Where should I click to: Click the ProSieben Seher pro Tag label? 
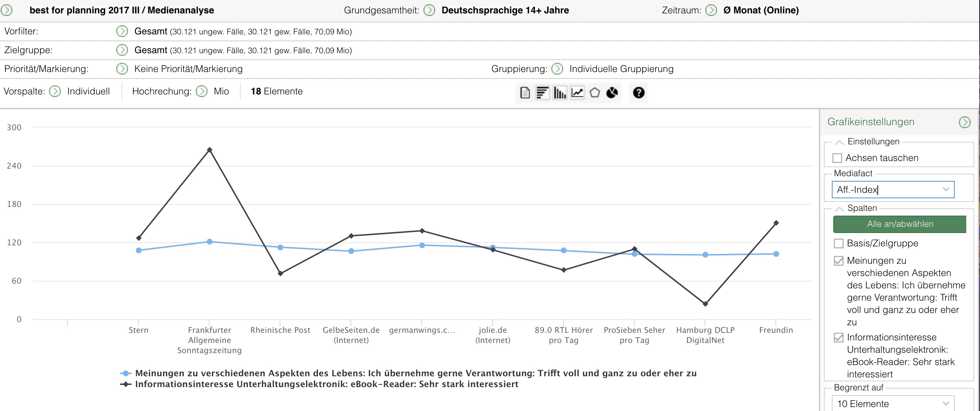(x=634, y=335)
